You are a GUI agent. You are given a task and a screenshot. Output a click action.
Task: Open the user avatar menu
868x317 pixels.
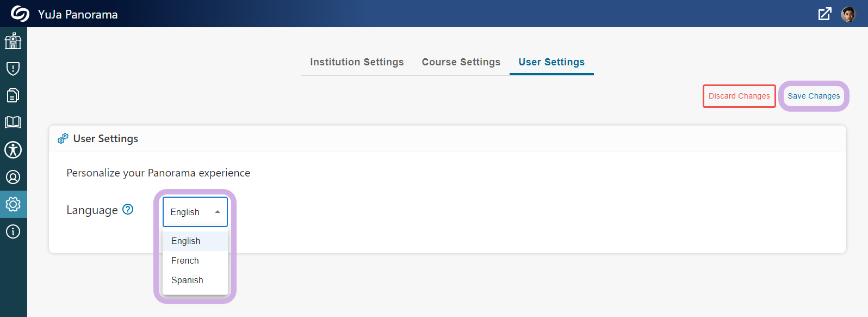[848, 14]
